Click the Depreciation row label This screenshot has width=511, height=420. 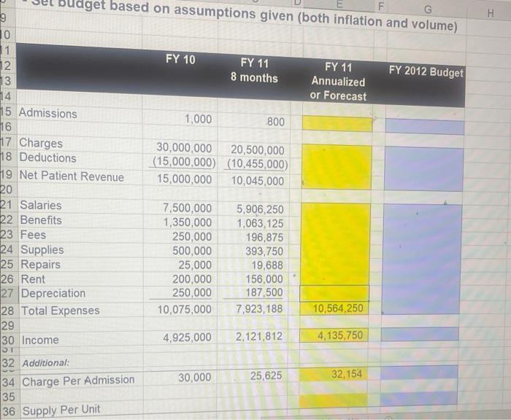[x=53, y=293]
